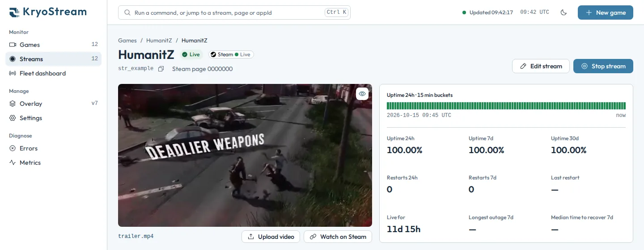The height and width of the screenshot is (250, 644).
Task: Click the Steam Live status badge
Action: 231,54
